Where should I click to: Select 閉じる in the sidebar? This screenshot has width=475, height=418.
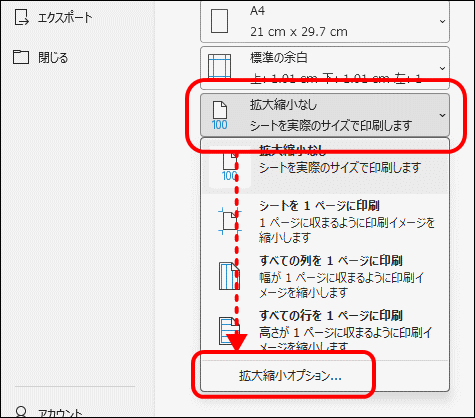tap(53, 58)
